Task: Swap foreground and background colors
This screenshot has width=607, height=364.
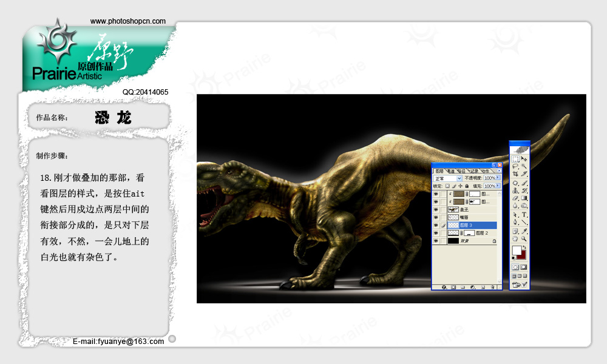Action: (524, 248)
